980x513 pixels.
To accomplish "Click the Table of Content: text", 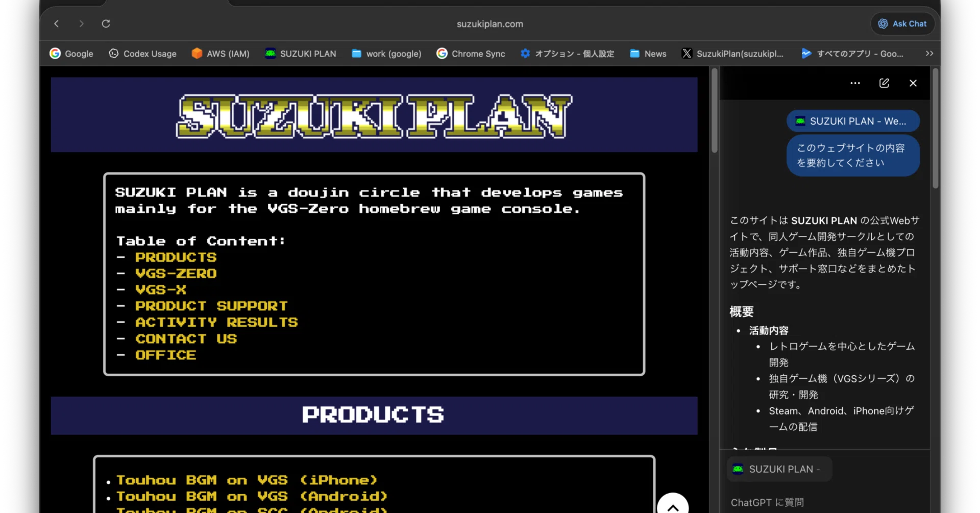I will tap(201, 241).
